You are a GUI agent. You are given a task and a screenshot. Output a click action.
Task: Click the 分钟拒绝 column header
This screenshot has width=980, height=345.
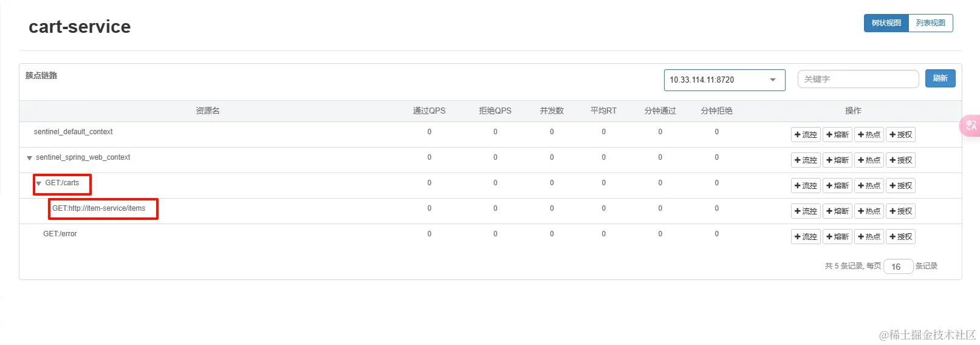coord(716,111)
